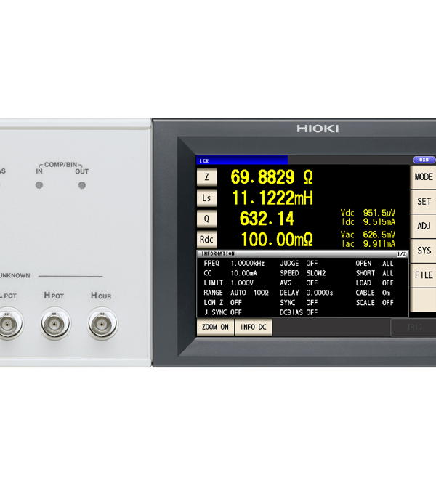436x504 pixels.
Task: Tap the RANGE AUTO setting
Action: click(236, 293)
